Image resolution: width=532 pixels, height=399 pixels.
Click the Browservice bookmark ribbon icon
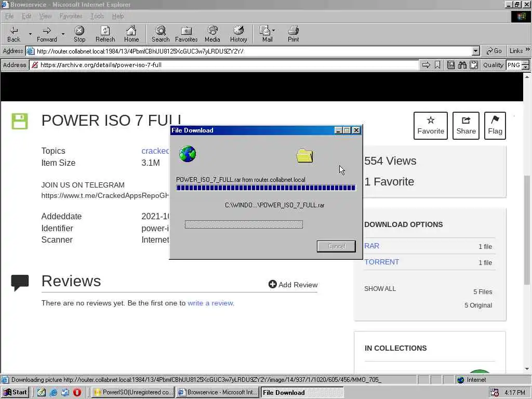coord(437,65)
